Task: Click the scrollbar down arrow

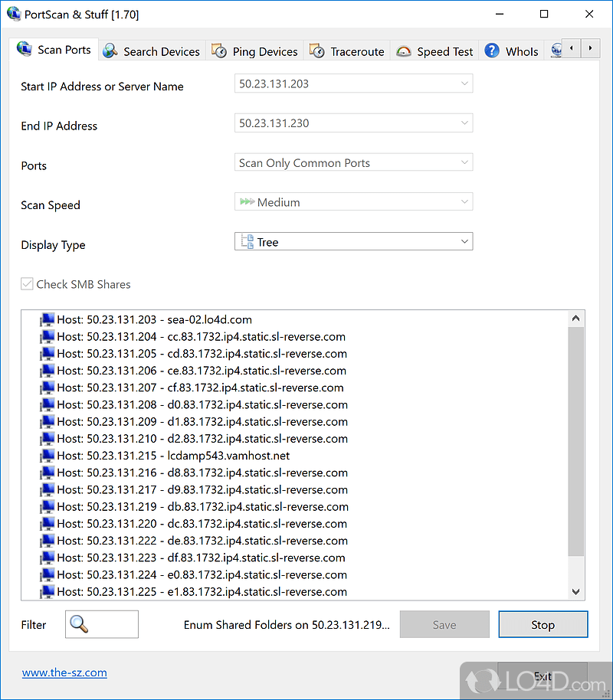Action: [x=575, y=590]
